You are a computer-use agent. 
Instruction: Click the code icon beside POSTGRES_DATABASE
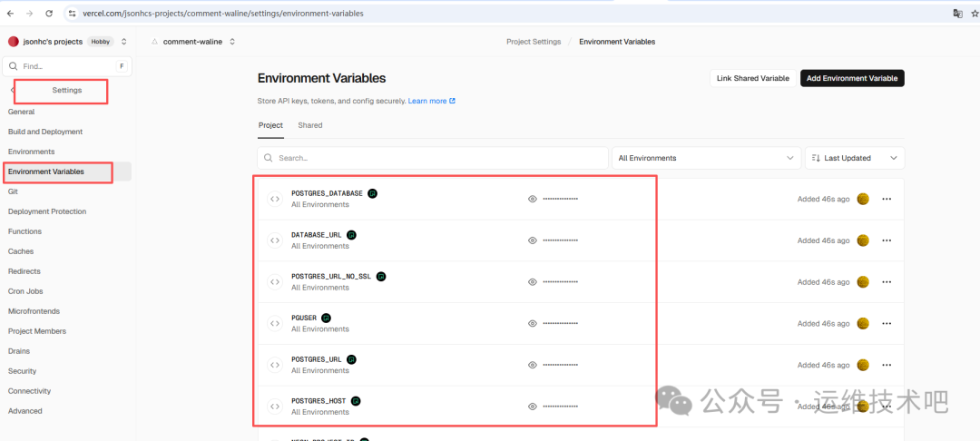click(274, 199)
